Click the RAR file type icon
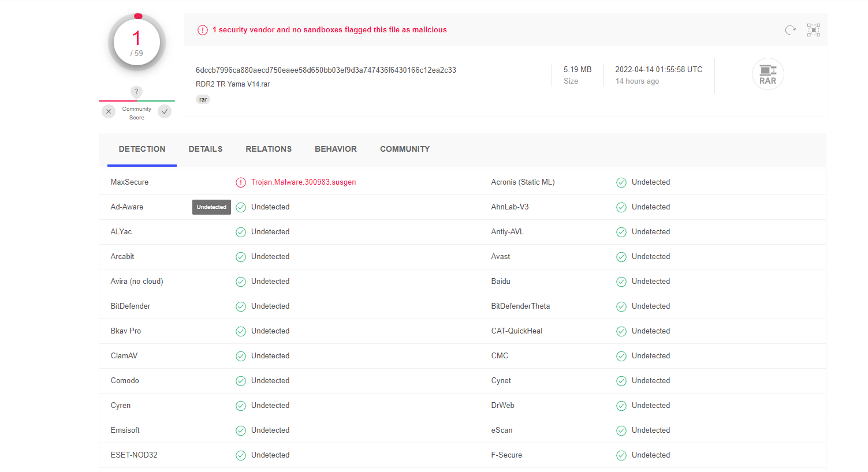Screen dimensions: 868x472 point(768,74)
